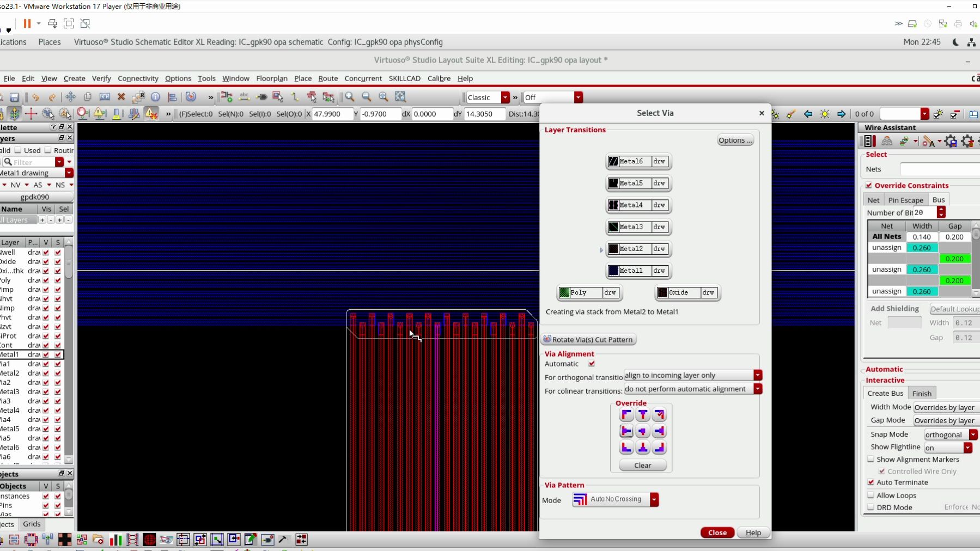Image resolution: width=980 pixels, height=551 pixels.
Task: Open the Floorplan menu
Action: [x=272, y=78]
